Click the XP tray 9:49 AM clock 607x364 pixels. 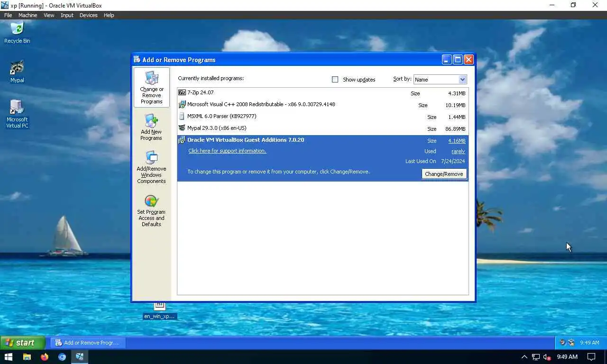[x=589, y=343]
